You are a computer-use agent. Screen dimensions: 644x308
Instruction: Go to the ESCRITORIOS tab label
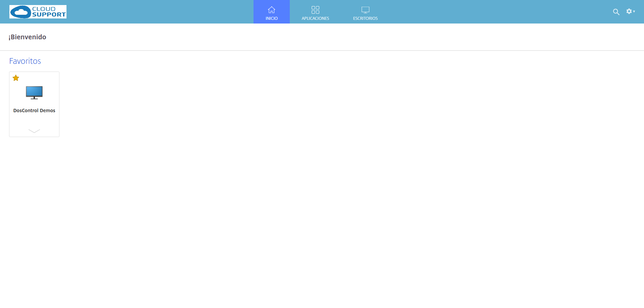coord(365,18)
